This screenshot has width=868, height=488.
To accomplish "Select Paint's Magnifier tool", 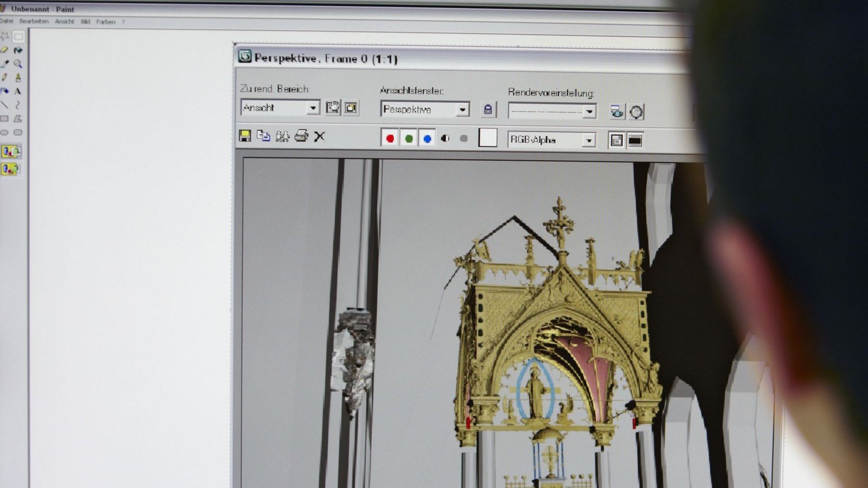I will [17, 64].
